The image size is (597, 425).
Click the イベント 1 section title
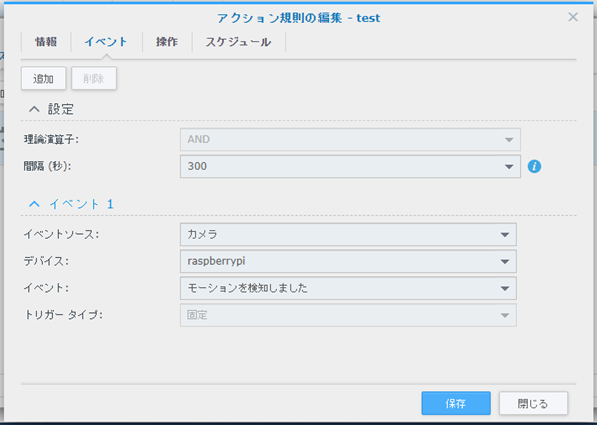81,204
